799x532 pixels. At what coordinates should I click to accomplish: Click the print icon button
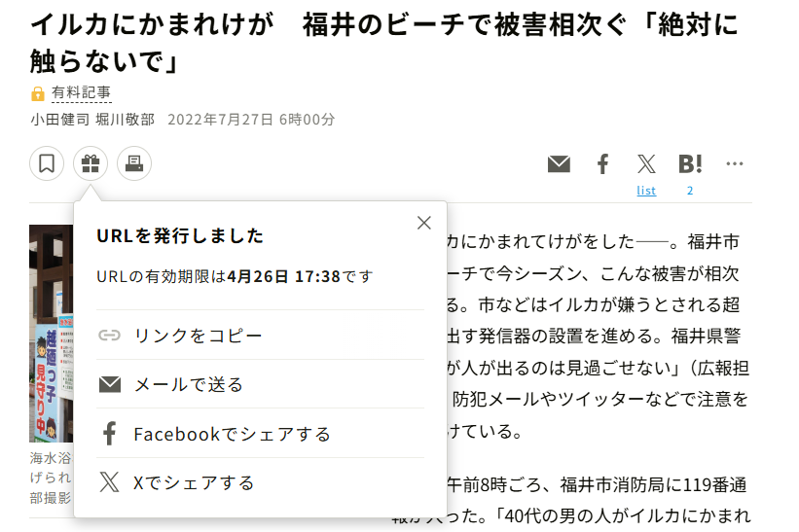point(134,163)
